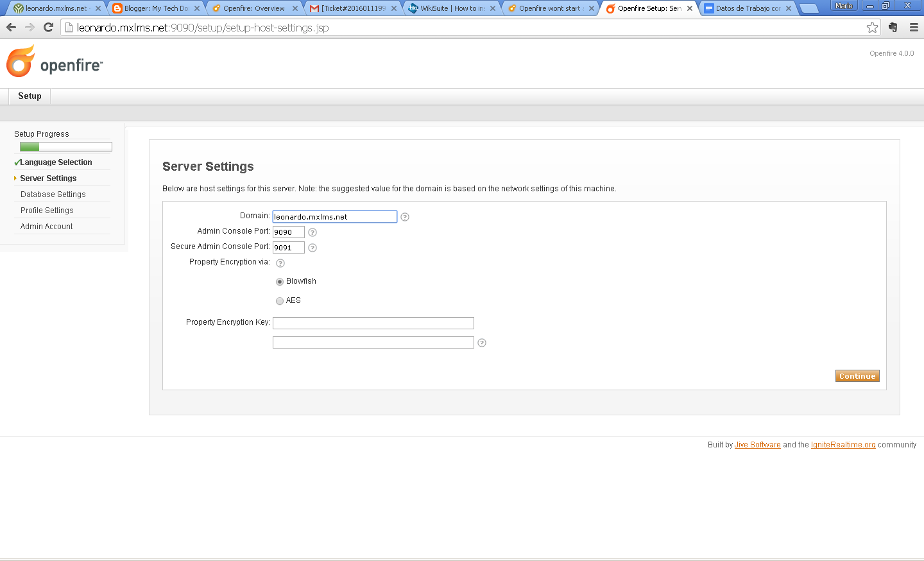Click the Evernote extension icon
This screenshot has width=924, height=561.
click(893, 27)
